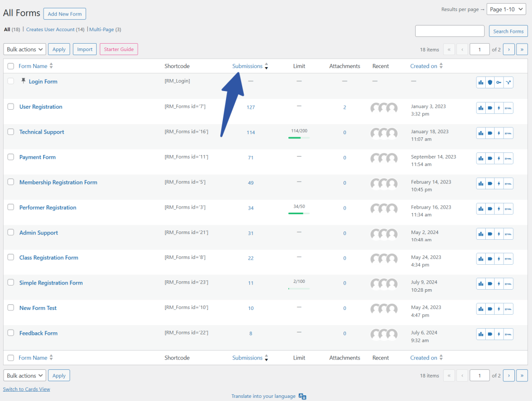Open the top Bulk actions dropdown
This screenshot has height=401, width=532.
[24, 49]
